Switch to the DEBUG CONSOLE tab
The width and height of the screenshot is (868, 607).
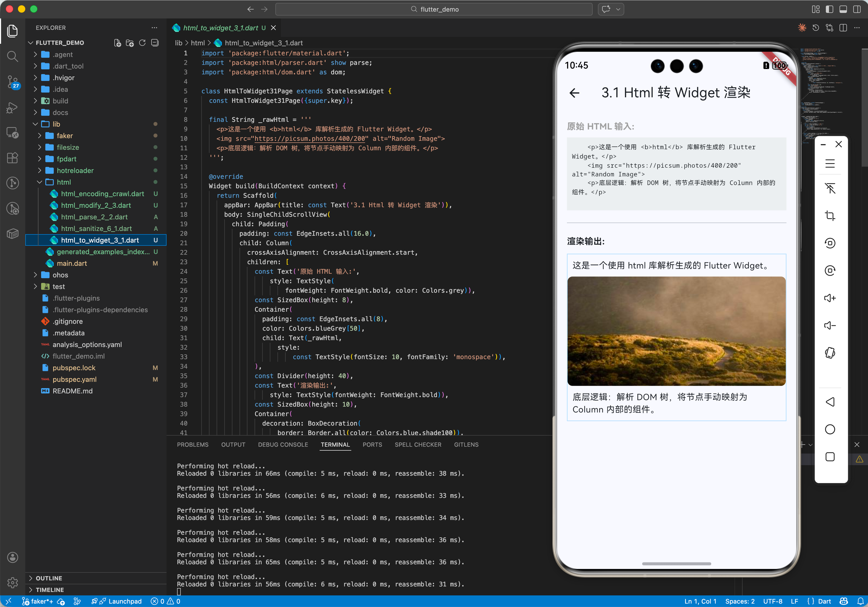[x=283, y=445]
